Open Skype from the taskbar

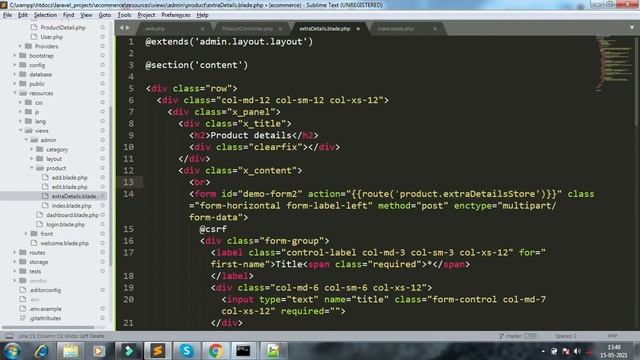point(187,351)
